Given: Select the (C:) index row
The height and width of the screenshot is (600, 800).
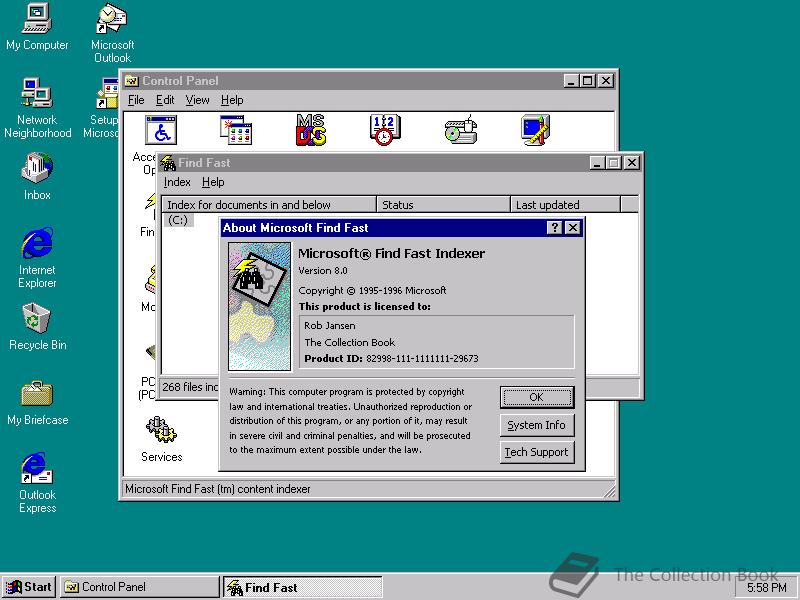Looking at the screenshot, I should [178, 220].
